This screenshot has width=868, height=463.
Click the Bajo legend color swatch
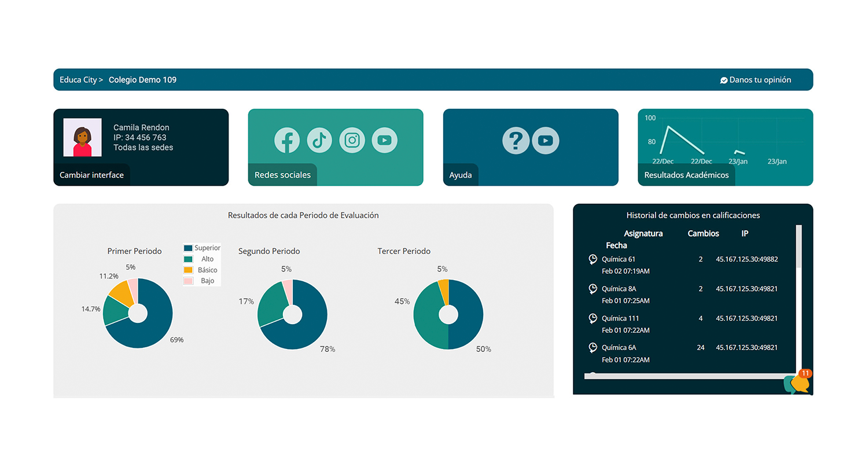[188, 281]
